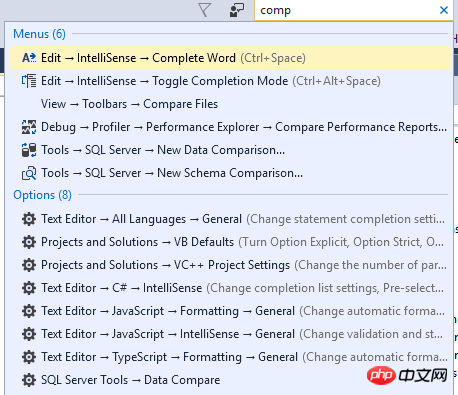This screenshot has height=395, width=458.
Task: Click gear icon for All Languages General
Action: (29, 219)
